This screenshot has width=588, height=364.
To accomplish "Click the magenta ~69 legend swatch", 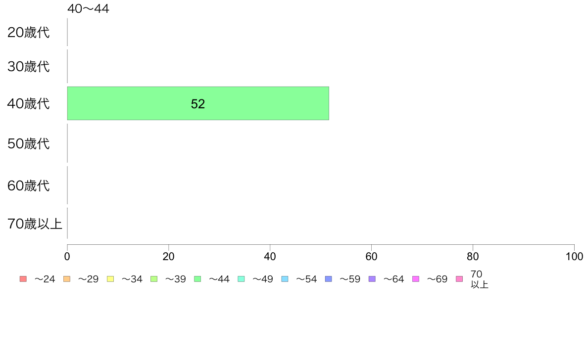I will point(415,279).
